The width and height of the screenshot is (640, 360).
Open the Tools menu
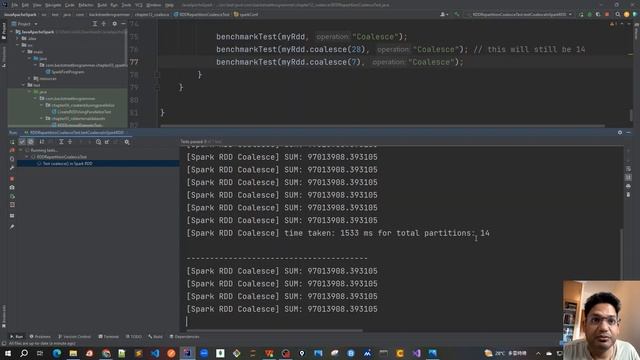click(127, 5)
